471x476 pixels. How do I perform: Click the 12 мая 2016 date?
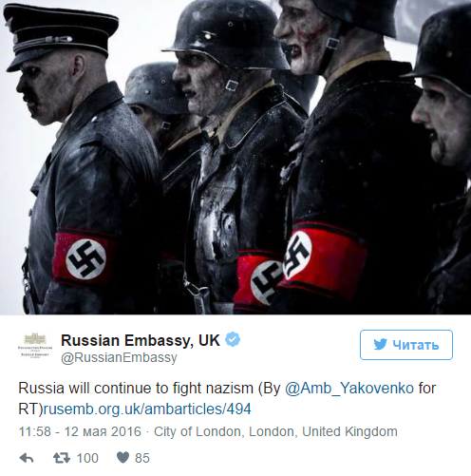103,431
